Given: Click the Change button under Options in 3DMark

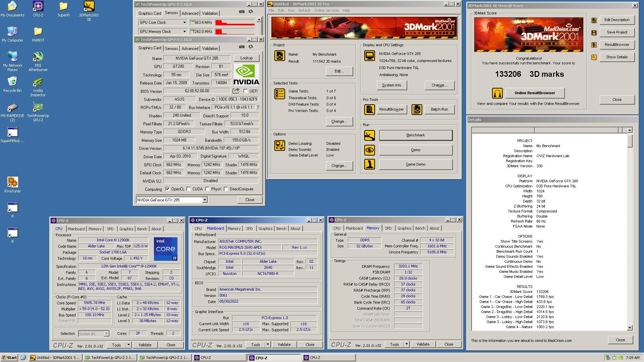Looking at the screenshot, I should [x=339, y=166].
